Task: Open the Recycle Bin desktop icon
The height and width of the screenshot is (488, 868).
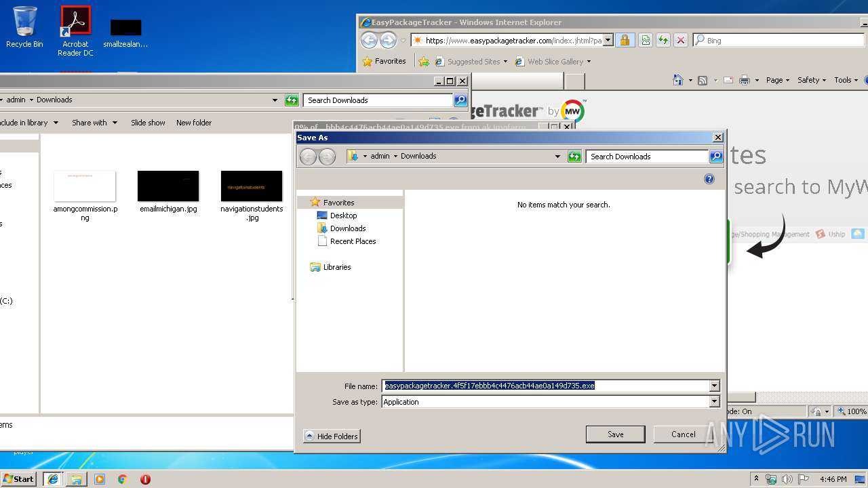Action: point(24,27)
